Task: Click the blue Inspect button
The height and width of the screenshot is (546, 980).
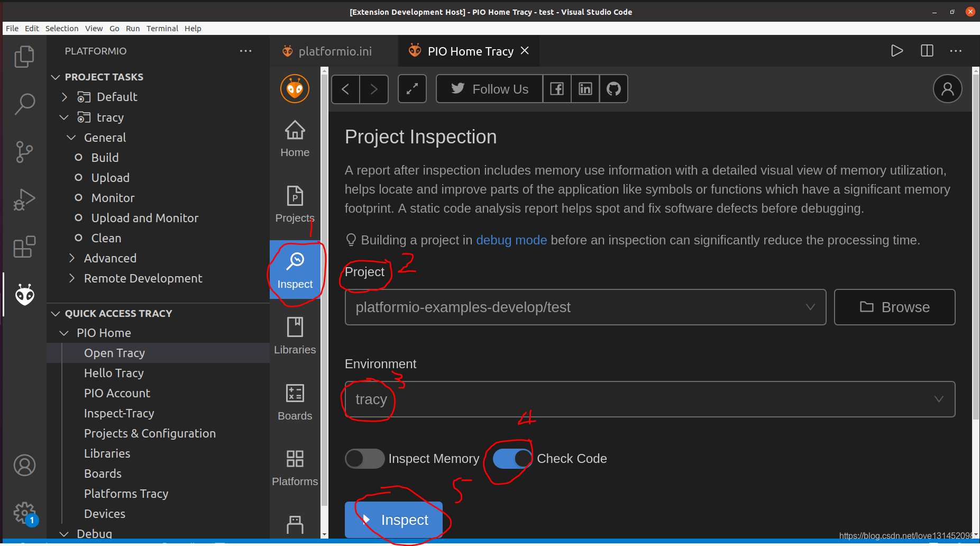Action: pyautogui.click(x=393, y=520)
